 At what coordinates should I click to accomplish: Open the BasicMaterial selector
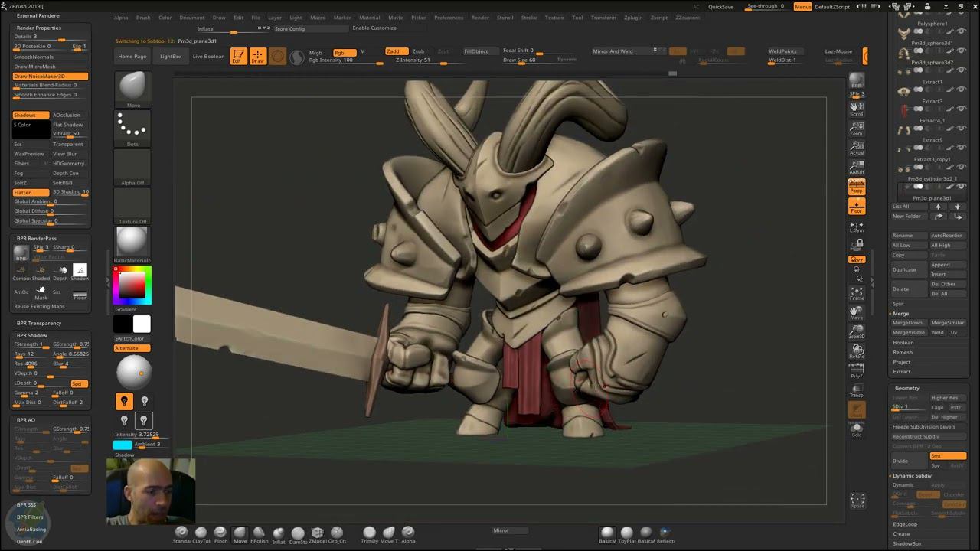point(133,245)
